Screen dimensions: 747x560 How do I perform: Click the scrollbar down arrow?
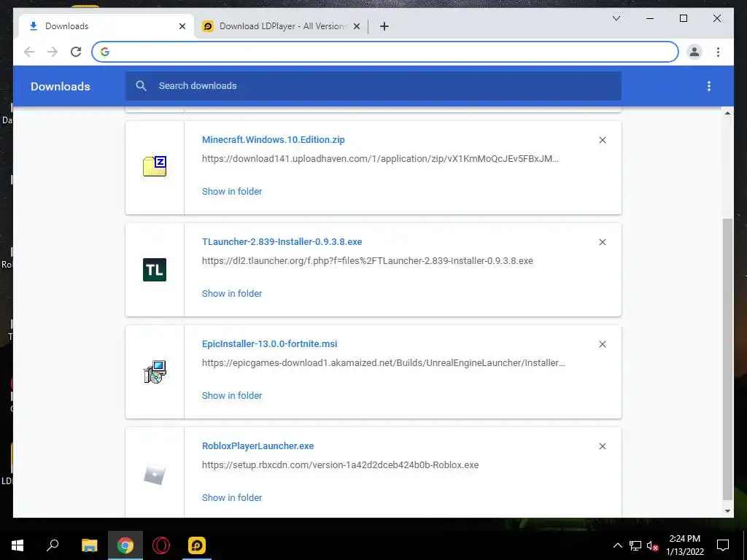pos(727,511)
